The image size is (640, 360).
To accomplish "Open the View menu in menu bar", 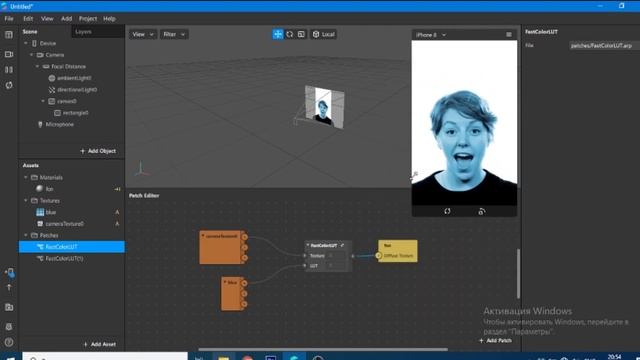I will click(x=47, y=19).
